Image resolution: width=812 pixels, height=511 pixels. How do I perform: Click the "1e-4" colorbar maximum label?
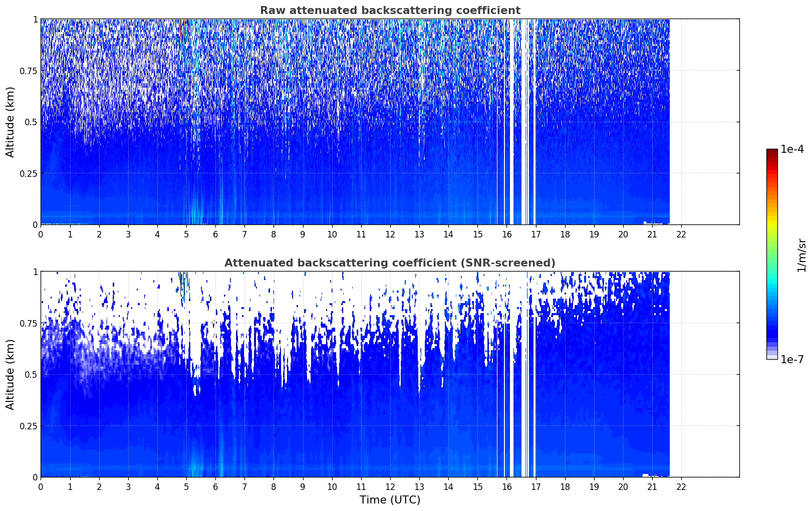tap(792, 149)
